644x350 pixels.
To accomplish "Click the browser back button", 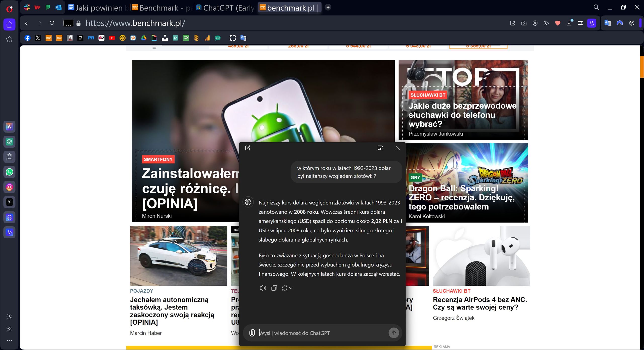I will 27,23.
